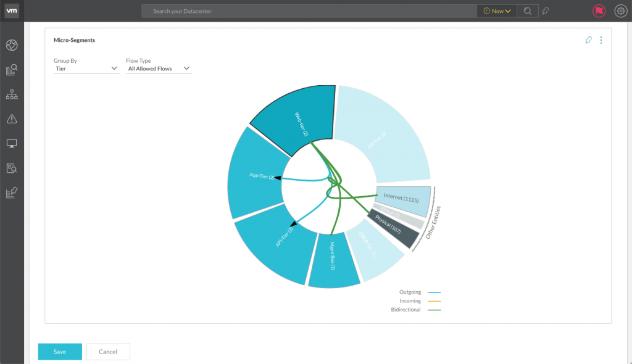Image resolution: width=632 pixels, height=364 pixels.
Task: Open the Now time range dropdown
Action: tap(497, 11)
